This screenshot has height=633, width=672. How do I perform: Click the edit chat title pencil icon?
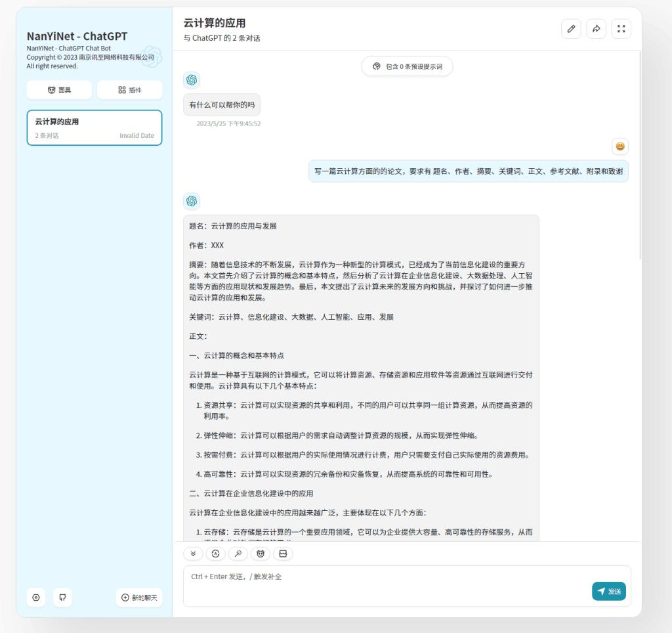coord(571,29)
